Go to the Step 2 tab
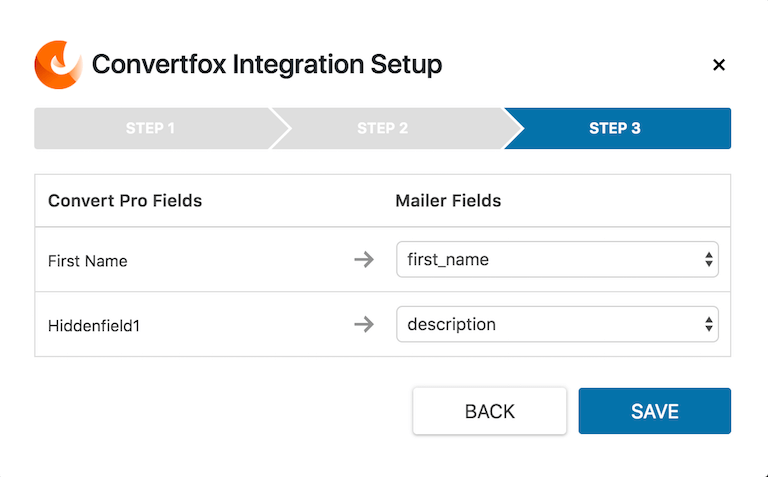This screenshot has width=768, height=477. (x=383, y=128)
